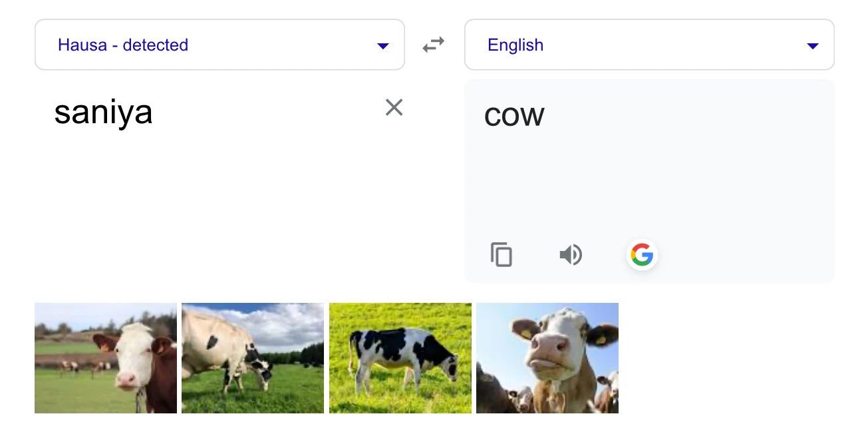Swap the source and target languages
868x440 pixels.
click(433, 45)
